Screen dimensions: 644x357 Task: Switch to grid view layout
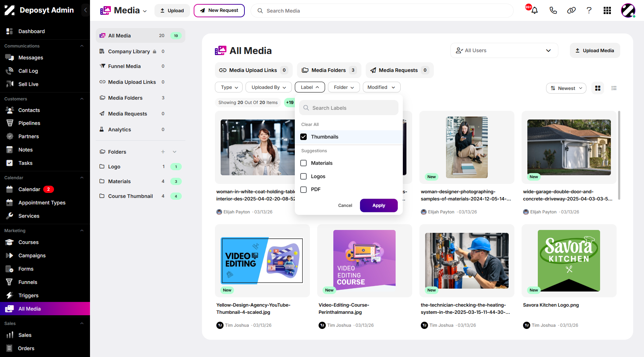click(x=598, y=88)
